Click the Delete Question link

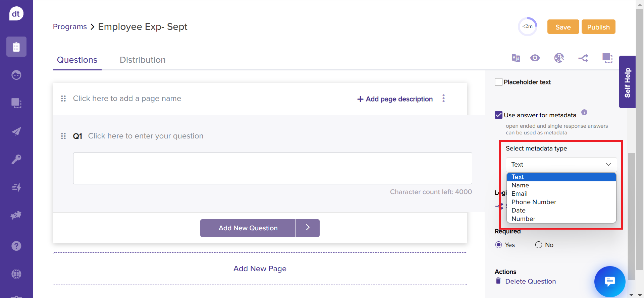(x=530, y=282)
